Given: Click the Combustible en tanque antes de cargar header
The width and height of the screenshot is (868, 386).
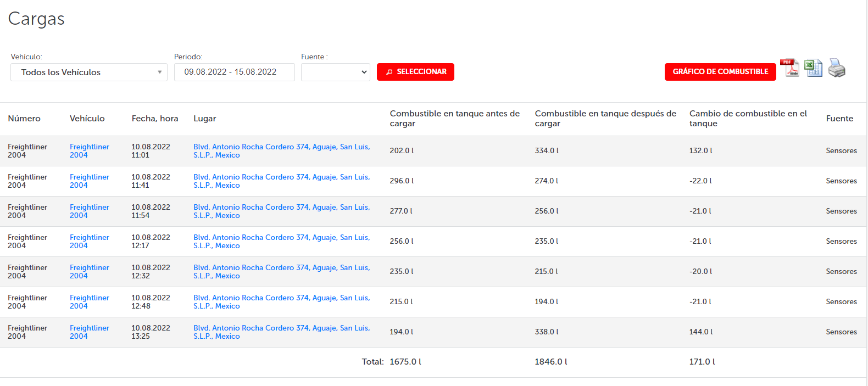Looking at the screenshot, I should 455,119.
